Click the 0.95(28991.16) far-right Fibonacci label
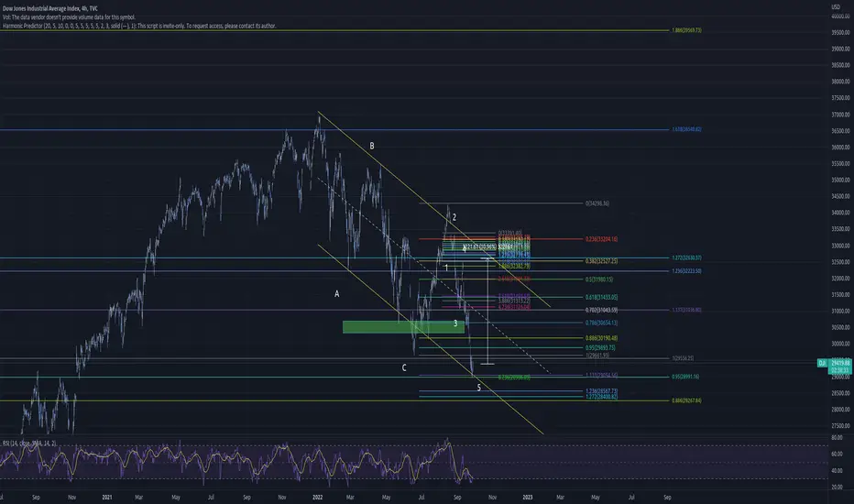Image resolution: width=854 pixels, height=504 pixels. (x=685, y=377)
